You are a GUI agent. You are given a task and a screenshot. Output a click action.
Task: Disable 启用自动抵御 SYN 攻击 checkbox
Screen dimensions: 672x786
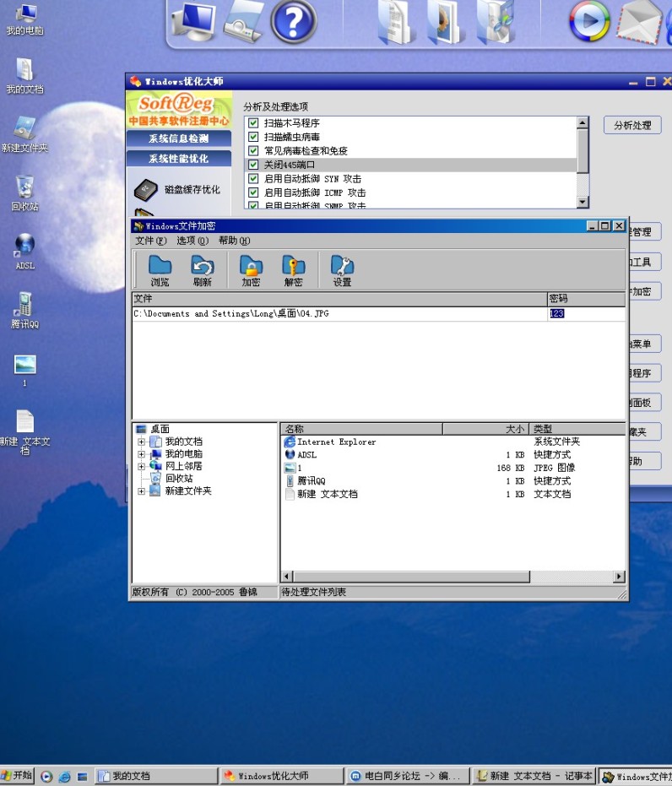252,179
